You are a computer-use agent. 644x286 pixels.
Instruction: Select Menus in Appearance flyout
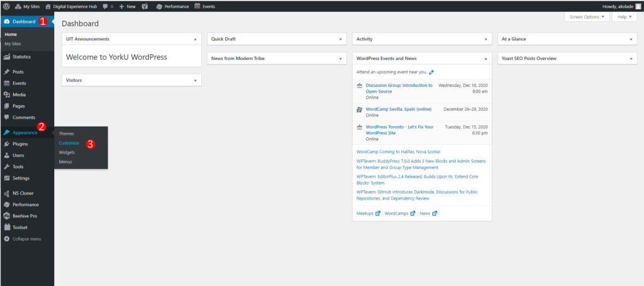pyautogui.click(x=65, y=162)
